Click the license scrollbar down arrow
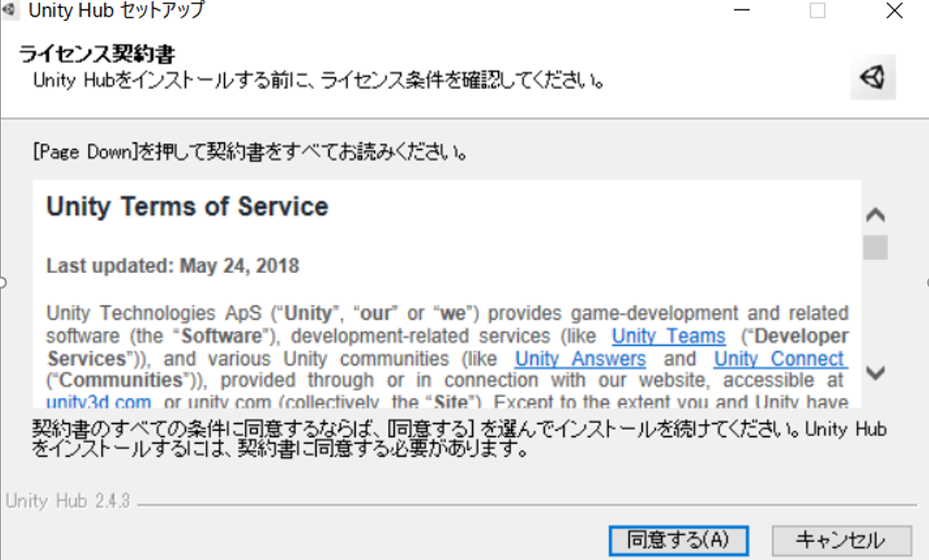 click(875, 372)
